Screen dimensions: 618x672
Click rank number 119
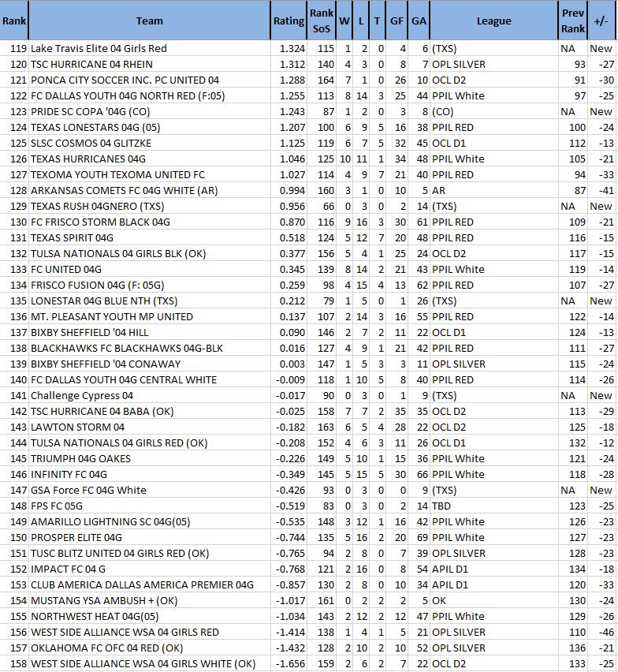[x=18, y=48]
